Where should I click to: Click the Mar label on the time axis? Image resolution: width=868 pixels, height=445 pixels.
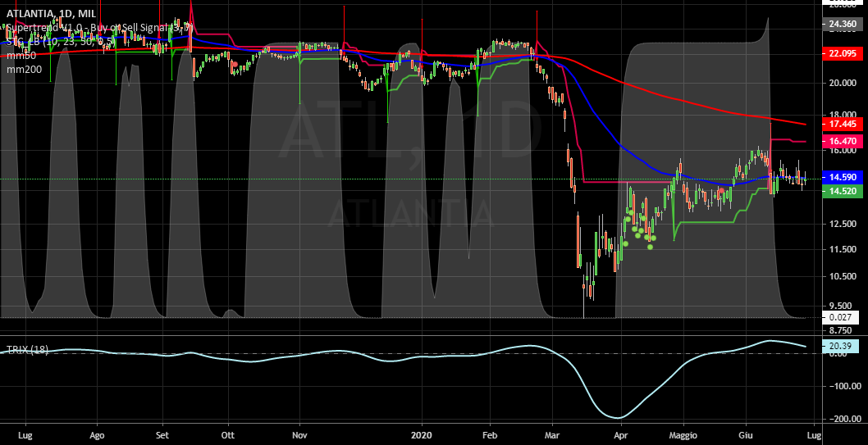pos(552,434)
